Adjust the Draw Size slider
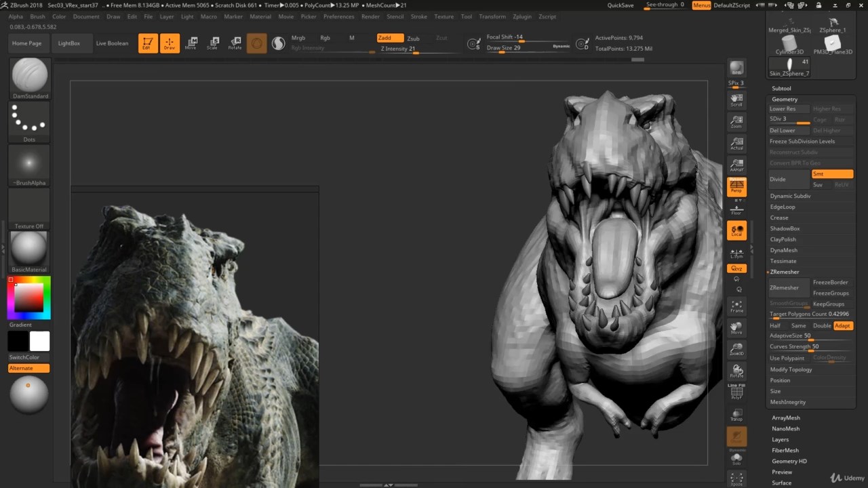The image size is (868, 488). point(528,48)
